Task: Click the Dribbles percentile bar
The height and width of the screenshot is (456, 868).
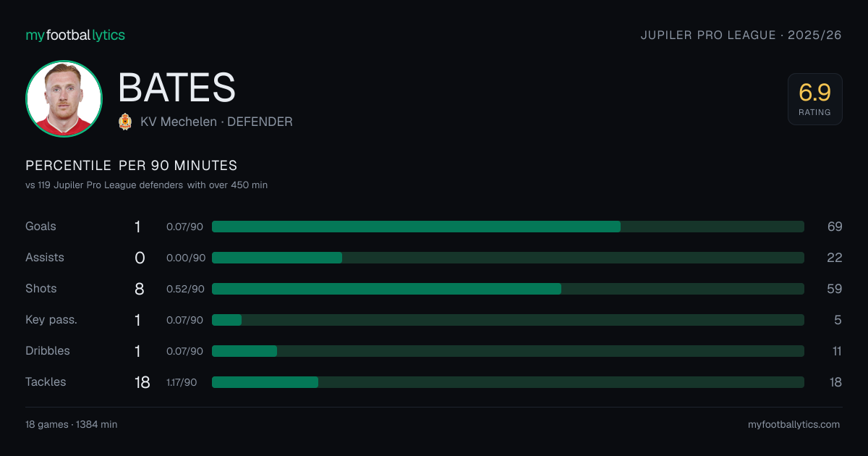Action: point(508,351)
